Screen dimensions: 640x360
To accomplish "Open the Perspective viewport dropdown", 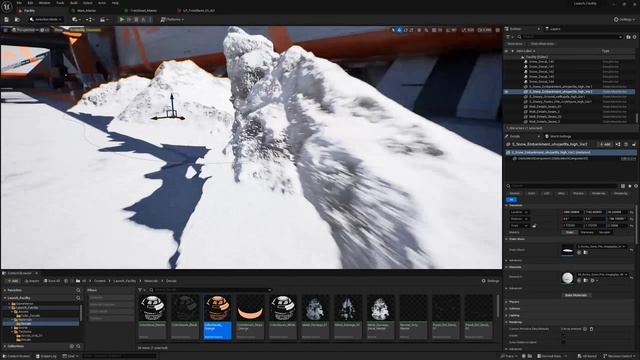I will click(x=25, y=30).
